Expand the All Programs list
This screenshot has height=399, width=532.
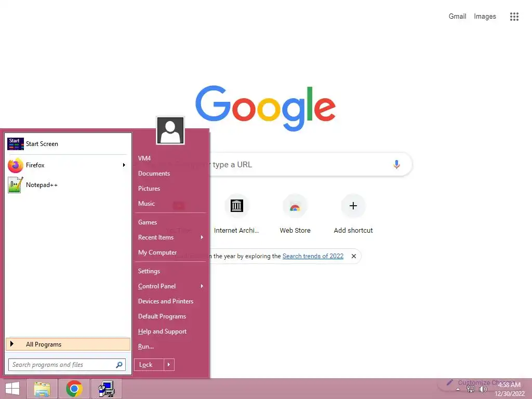tap(68, 344)
